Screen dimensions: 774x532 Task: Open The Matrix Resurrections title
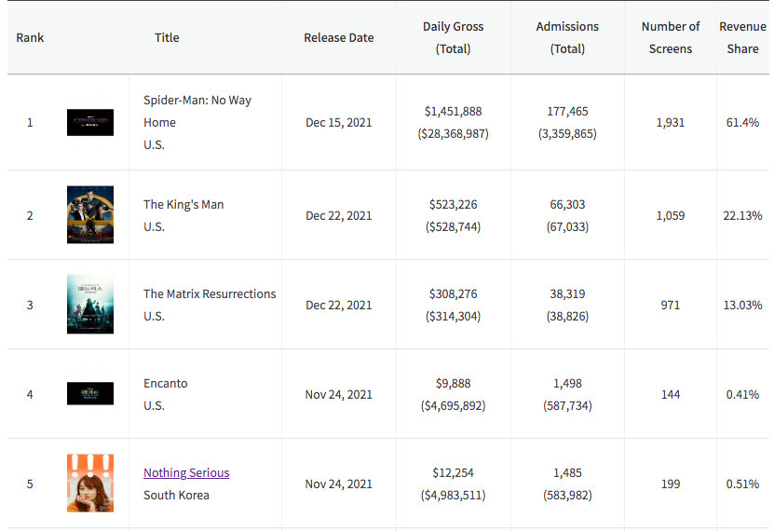click(210, 293)
